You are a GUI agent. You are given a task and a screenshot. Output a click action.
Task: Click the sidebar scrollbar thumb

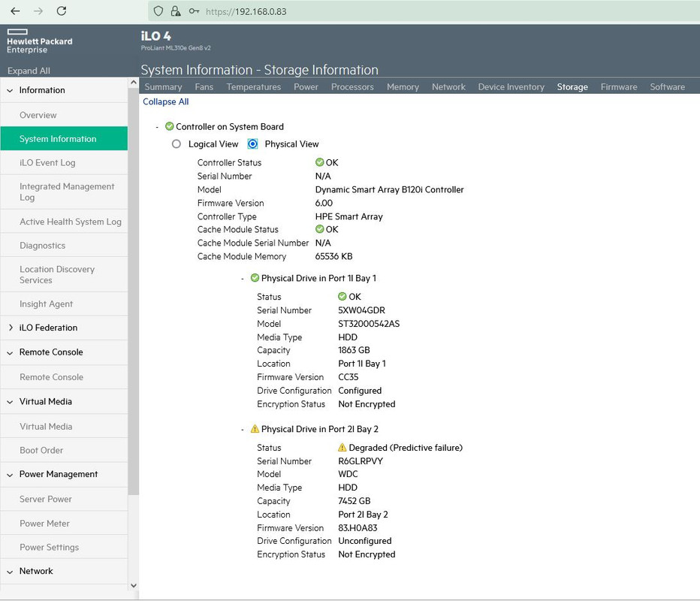[x=133, y=291]
